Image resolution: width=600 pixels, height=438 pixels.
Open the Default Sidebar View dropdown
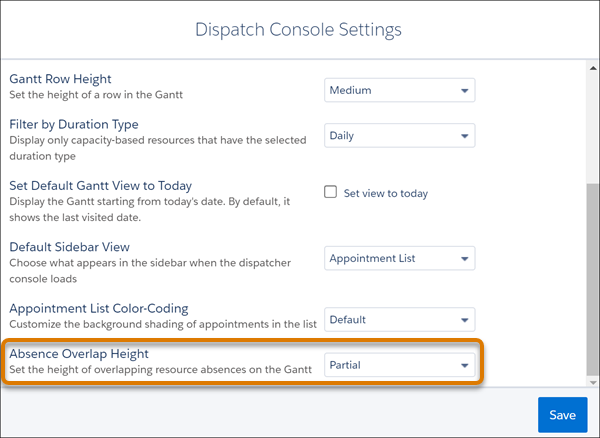pyautogui.click(x=399, y=258)
